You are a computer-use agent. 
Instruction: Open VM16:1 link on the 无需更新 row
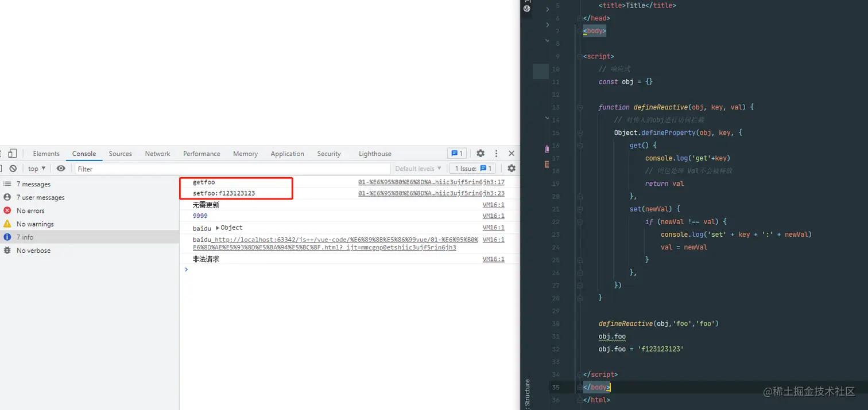(493, 205)
